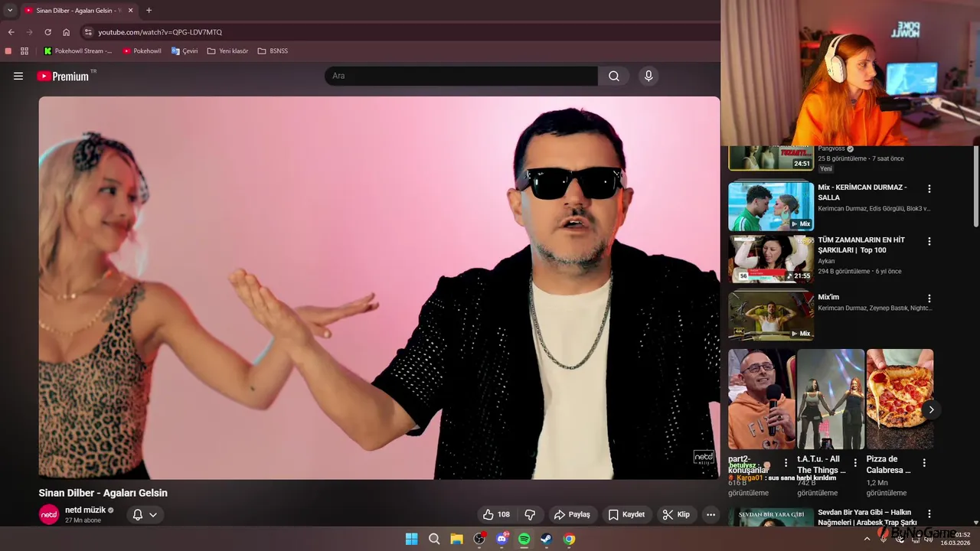
Task: Save video using the Kaydet button
Action: click(x=626, y=514)
